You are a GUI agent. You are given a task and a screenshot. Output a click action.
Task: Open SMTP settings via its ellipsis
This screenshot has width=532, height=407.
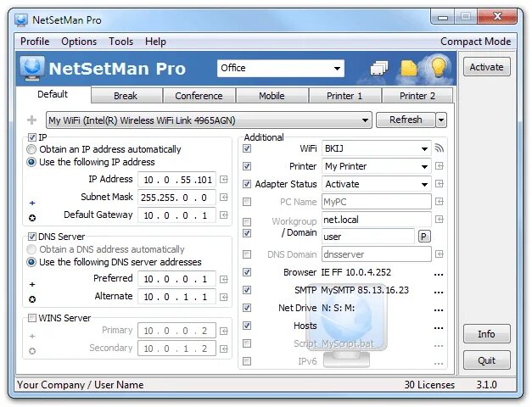tap(439, 293)
